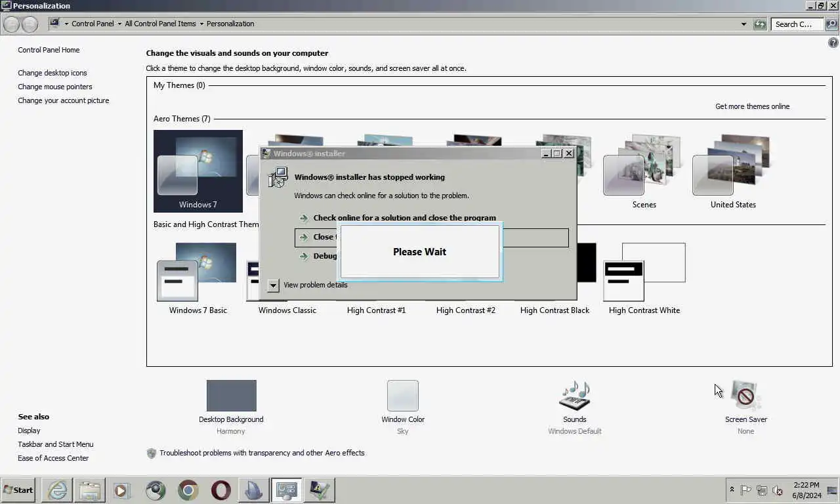Select the Windows 7 Basic theme
Viewport: 840px width, 504px height.
[198, 278]
